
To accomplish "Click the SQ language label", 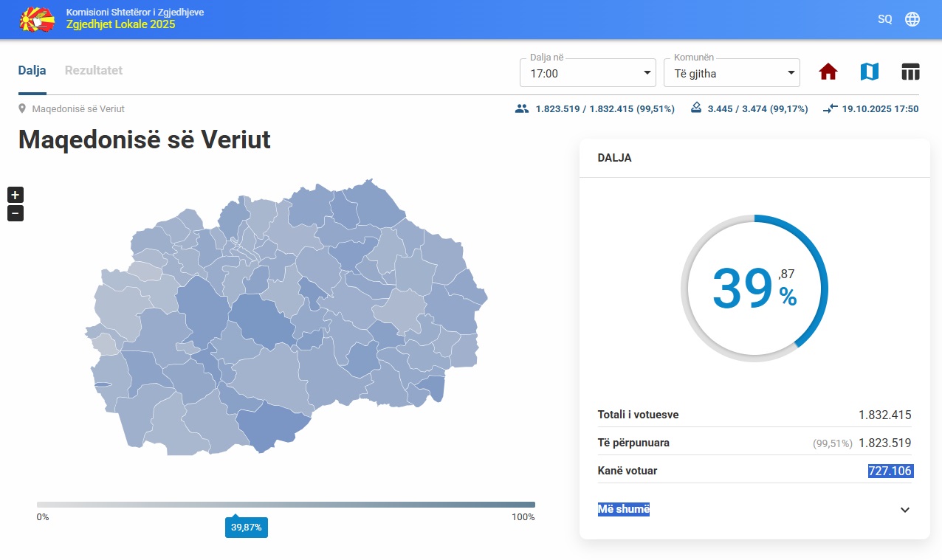I will tap(884, 19).
